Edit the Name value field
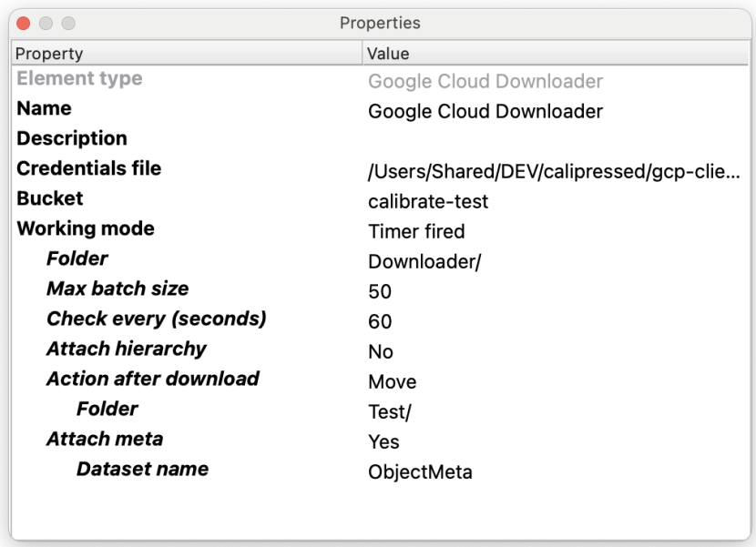Screen dimensions: 756x547 pos(485,112)
